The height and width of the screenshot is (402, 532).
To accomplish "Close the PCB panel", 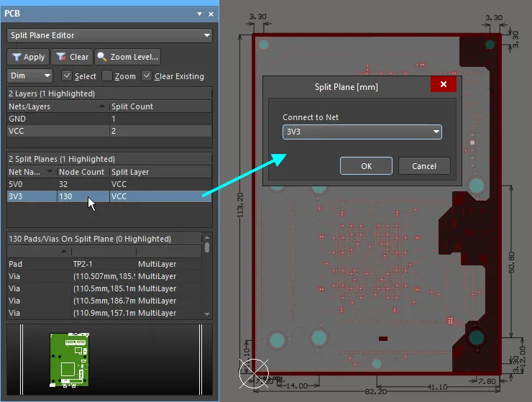I will (211, 14).
